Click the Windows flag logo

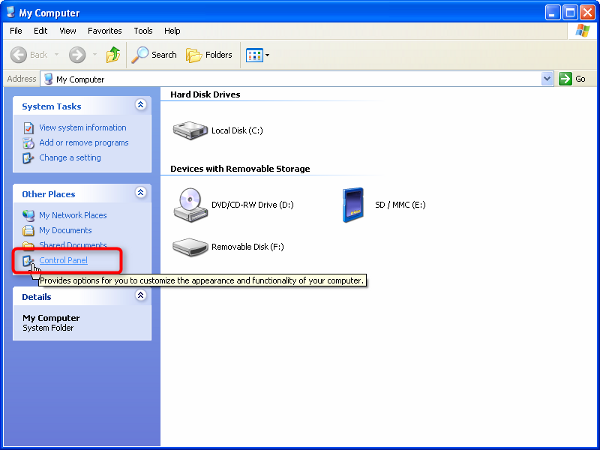tap(582, 31)
